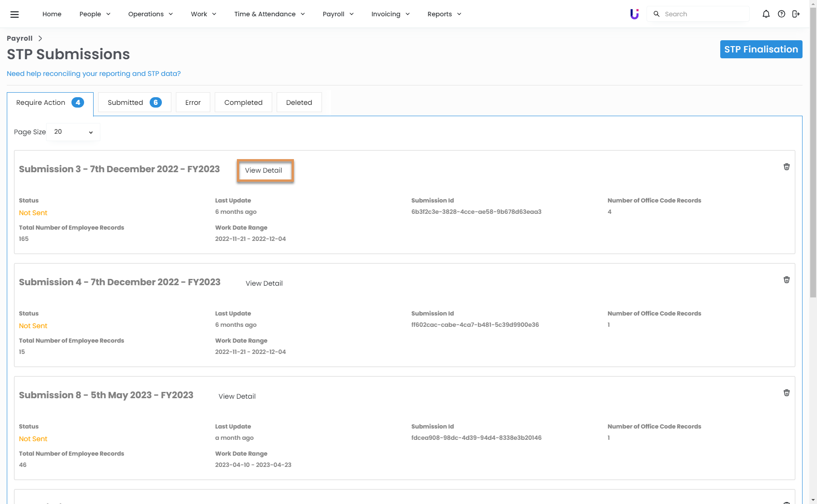The width and height of the screenshot is (817, 504).
Task: Open the STP reconciling help link
Action: [x=94, y=74]
